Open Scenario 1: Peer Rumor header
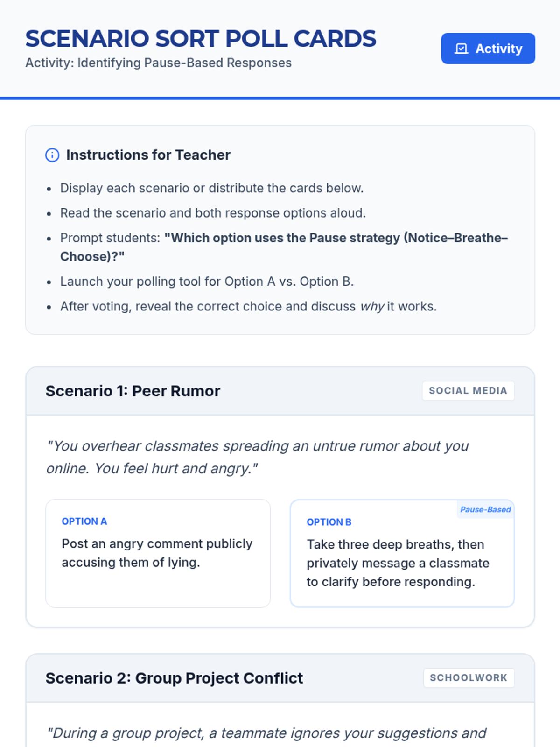Image resolution: width=560 pixels, height=747 pixels. 280,391
